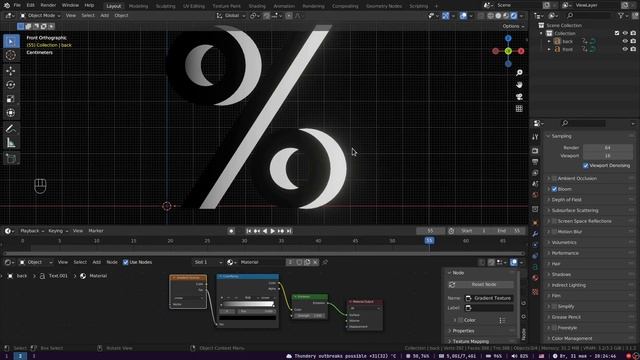This screenshot has height=360, width=640.
Task: Expand the back object in outliner
Action: click(549, 41)
